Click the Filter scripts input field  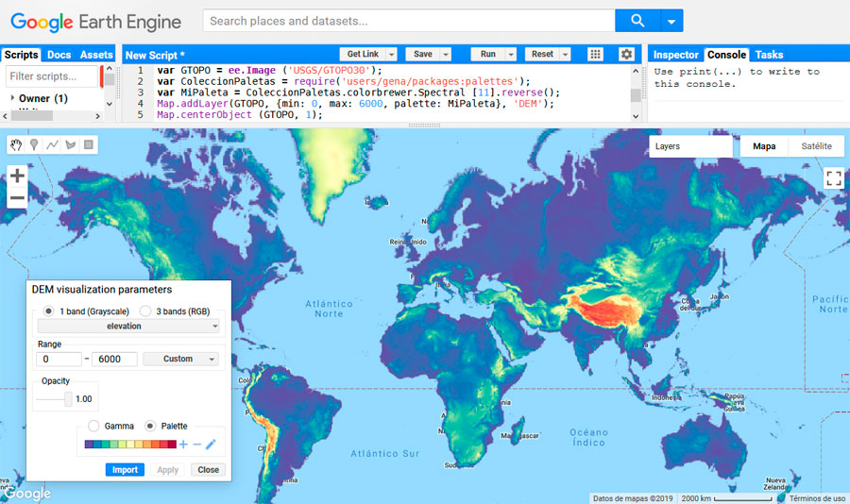pyautogui.click(x=52, y=76)
